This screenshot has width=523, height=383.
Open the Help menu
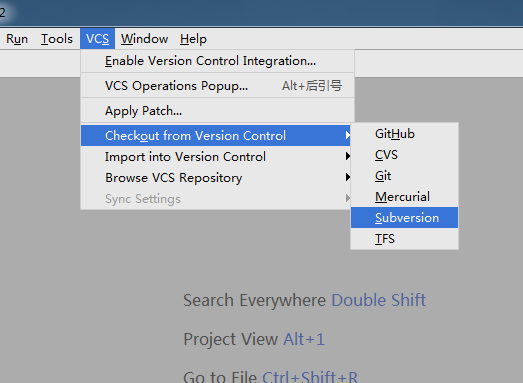click(193, 39)
